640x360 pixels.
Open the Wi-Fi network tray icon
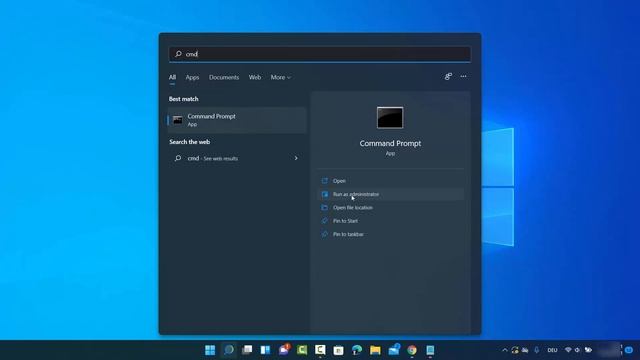click(568, 350)
